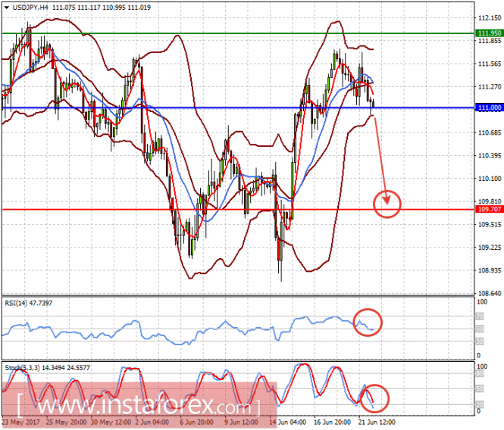Screen dimensions: 504x430
Task: Select the red target circle on the price chart
Action: tap(388, 202)
